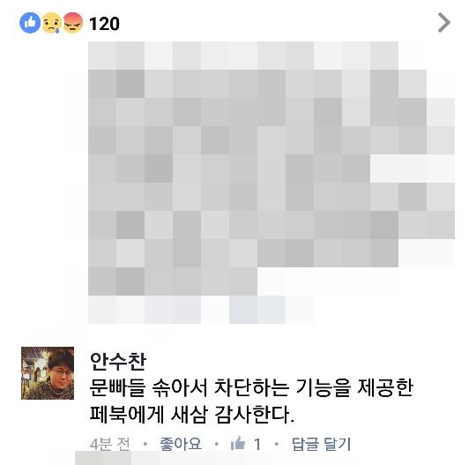This screenshot has height=465, width=476.
Task: Open the comment's like count 1
Action: (257, 445)
